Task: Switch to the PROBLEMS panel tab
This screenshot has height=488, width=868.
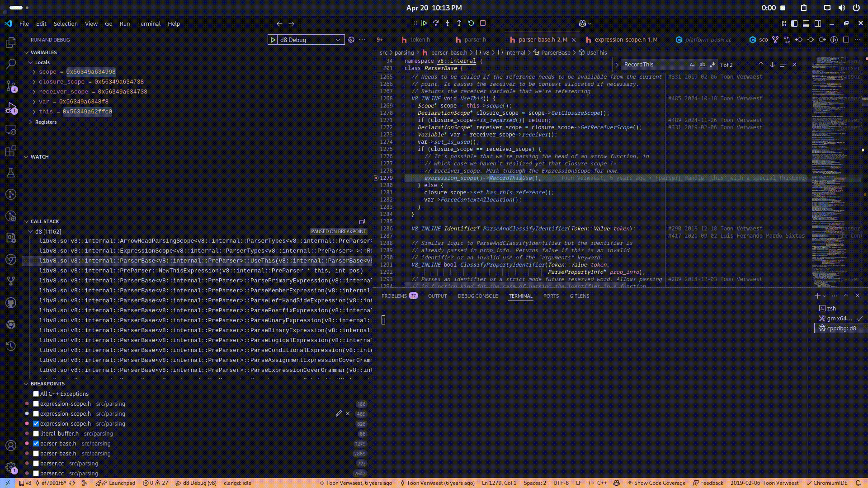Action: [x=400, y=296]
